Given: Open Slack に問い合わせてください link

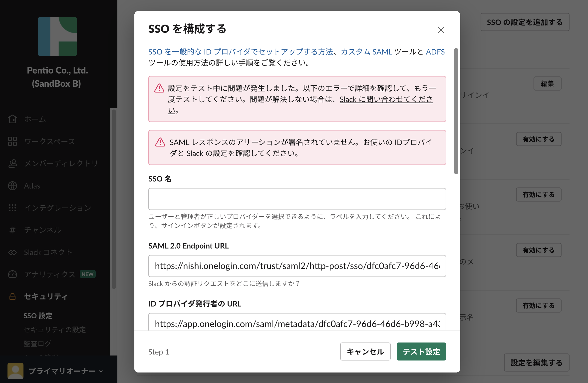Looking at the screenshot, I should click(x=386, y=99).
